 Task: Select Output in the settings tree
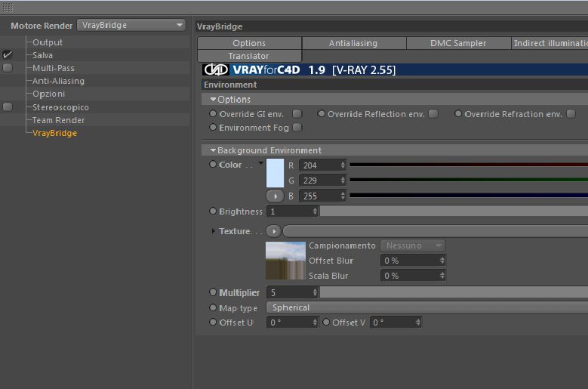[48, 42]
